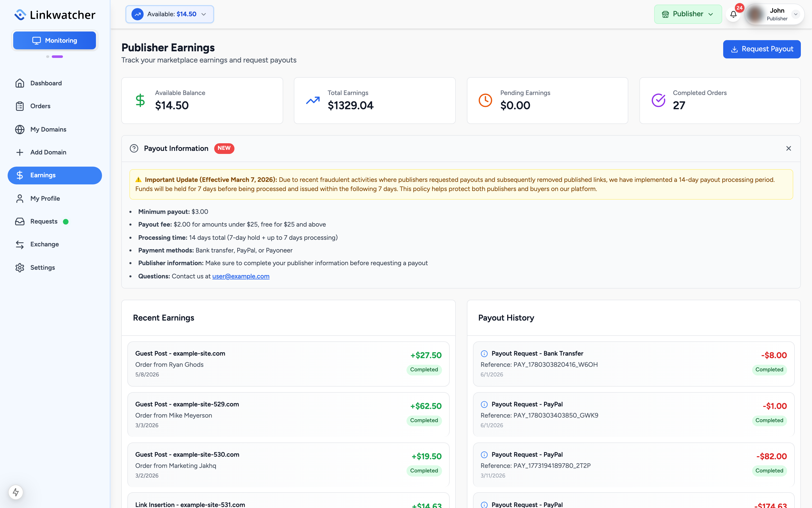
Task: Click the Orders clipboard icon
Action: pyautogui.click(x=20, y=106)
